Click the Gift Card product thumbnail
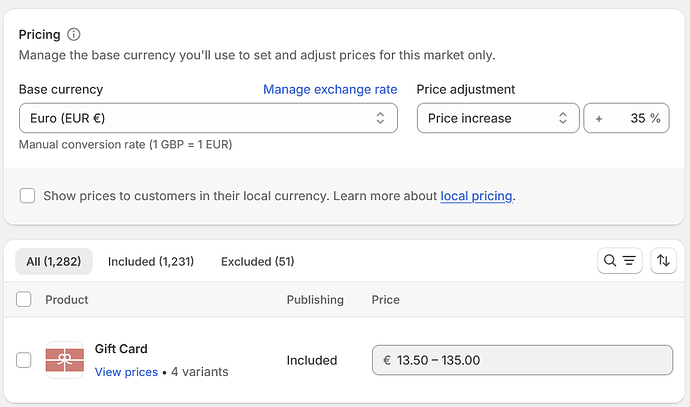The width and height of the screenshot is (690, 407). point(65,360)
